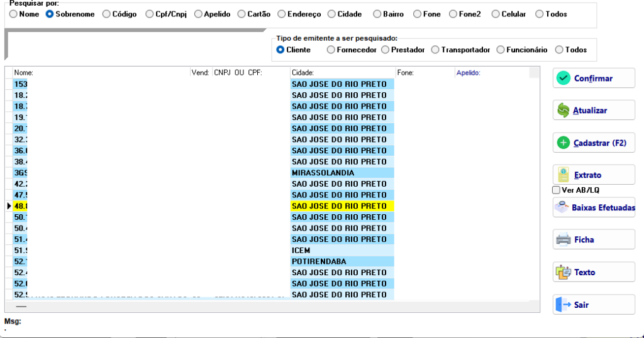Select Fornecedor as emitente type
644x338 pixels.
(331, 50)
